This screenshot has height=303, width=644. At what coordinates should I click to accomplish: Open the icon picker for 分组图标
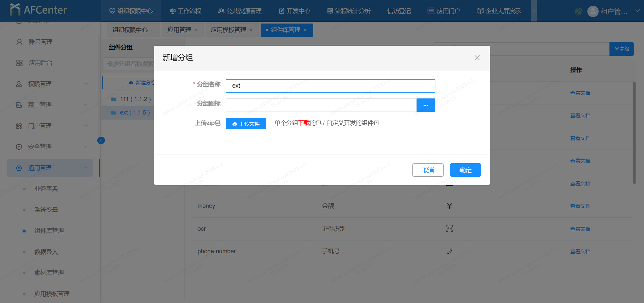(425, 105)
